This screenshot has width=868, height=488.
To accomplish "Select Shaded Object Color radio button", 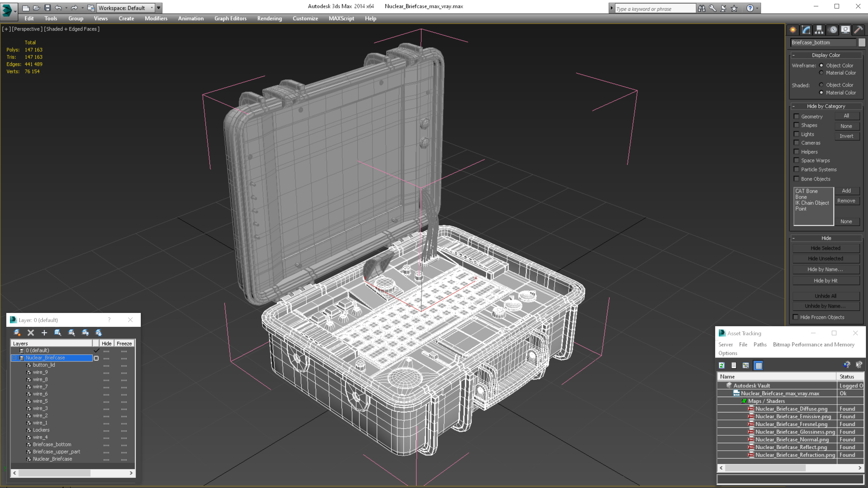I will 821,85.
